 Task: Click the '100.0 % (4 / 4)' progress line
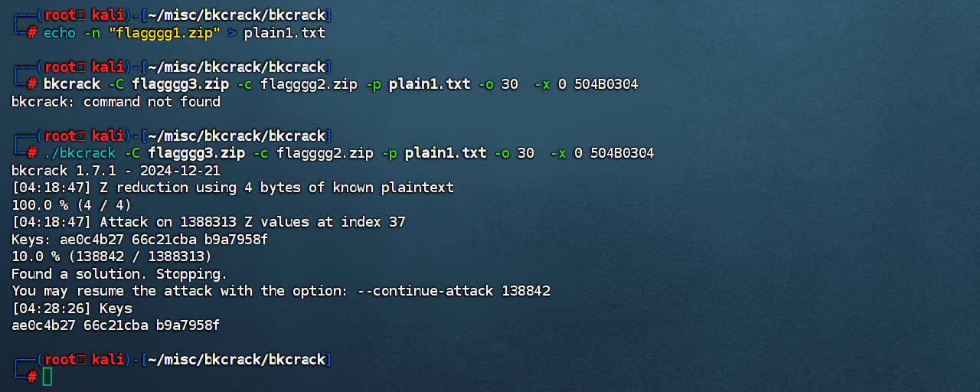pos(71,204)
